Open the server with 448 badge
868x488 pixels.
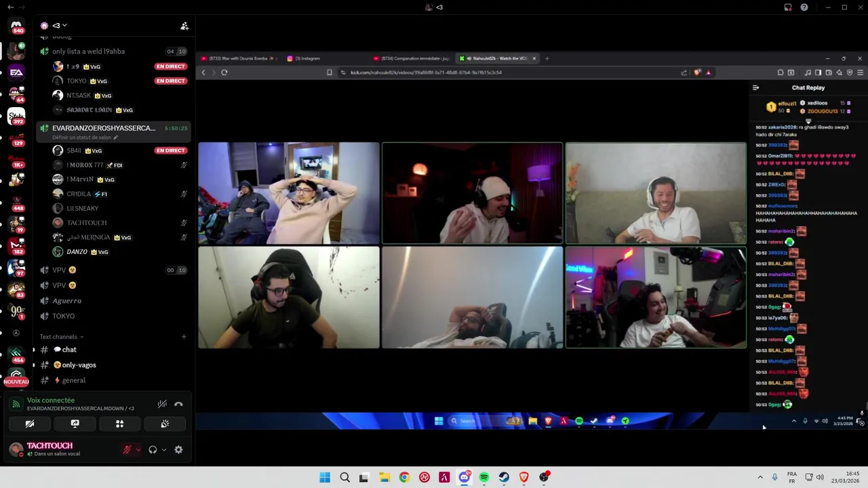(x=16, y=203)
